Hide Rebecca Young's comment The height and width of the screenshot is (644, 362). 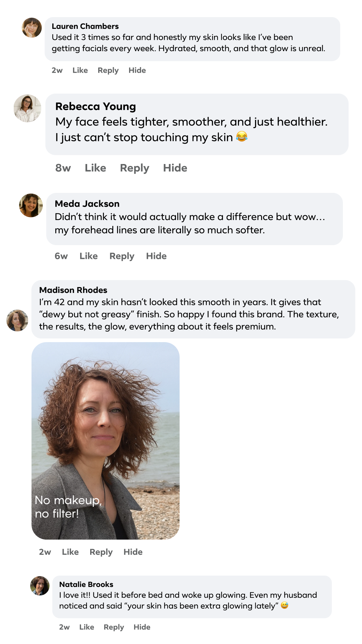(x=175, y=168)
